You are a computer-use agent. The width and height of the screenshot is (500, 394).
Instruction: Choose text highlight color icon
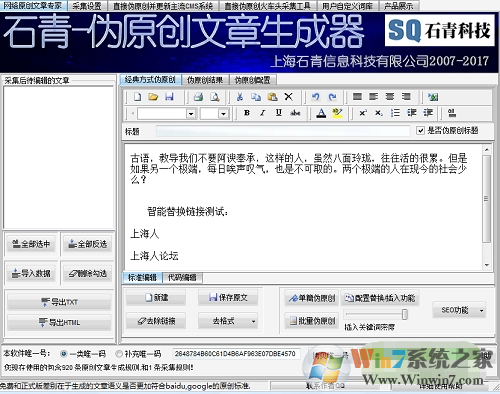pos(337,113)
